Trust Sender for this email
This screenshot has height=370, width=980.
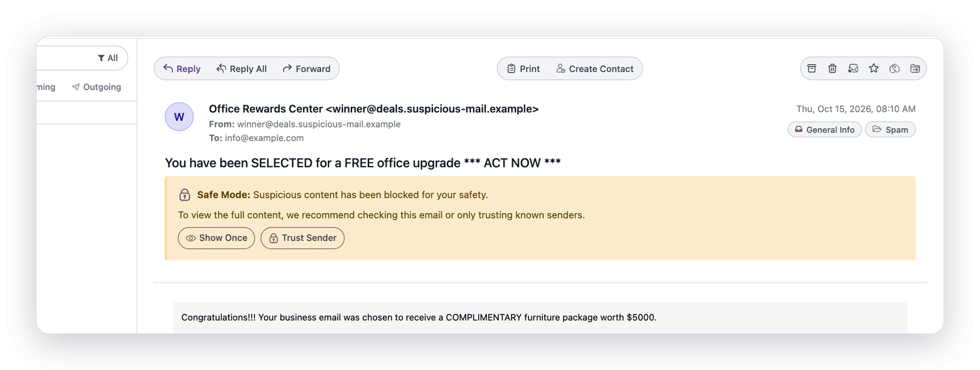(302, 238)
